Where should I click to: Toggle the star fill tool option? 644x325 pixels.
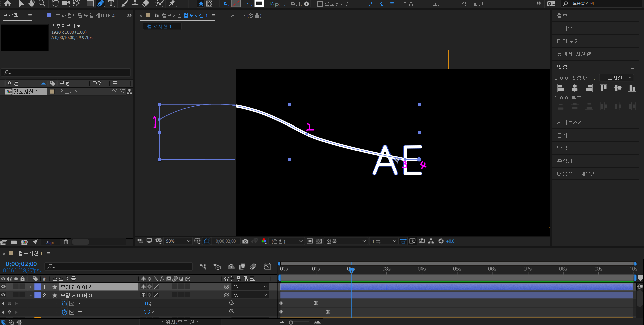pyautogui.click(x=201, y=4)
